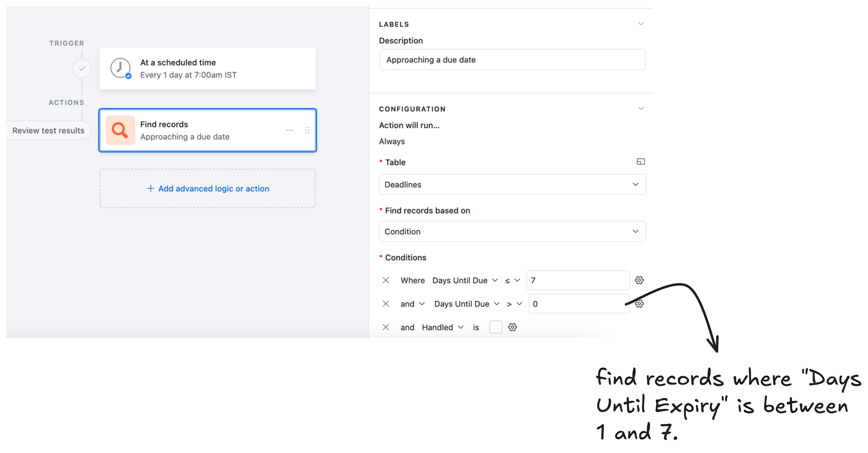Screen dimensions: 868x453
Task: Open the Find records three-dot menu
Action: point(289,130)
